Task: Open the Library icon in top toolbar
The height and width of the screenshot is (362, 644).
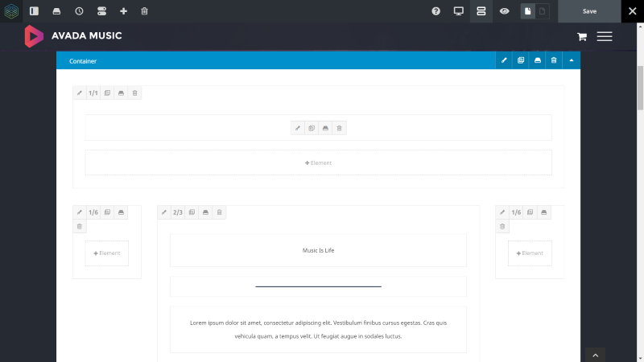Action: pyautogui.click(x=56, y=11)
